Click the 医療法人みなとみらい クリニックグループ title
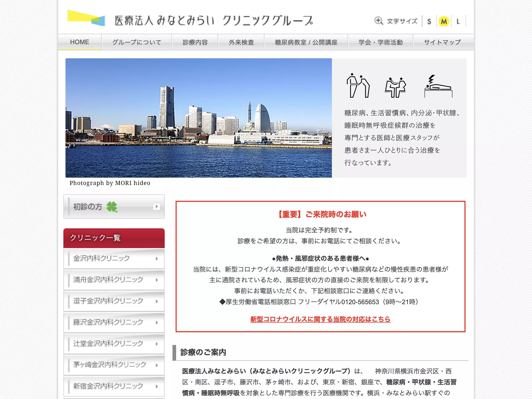The width and height of the screenshot is (532, 399). click(x=214, y=21)
